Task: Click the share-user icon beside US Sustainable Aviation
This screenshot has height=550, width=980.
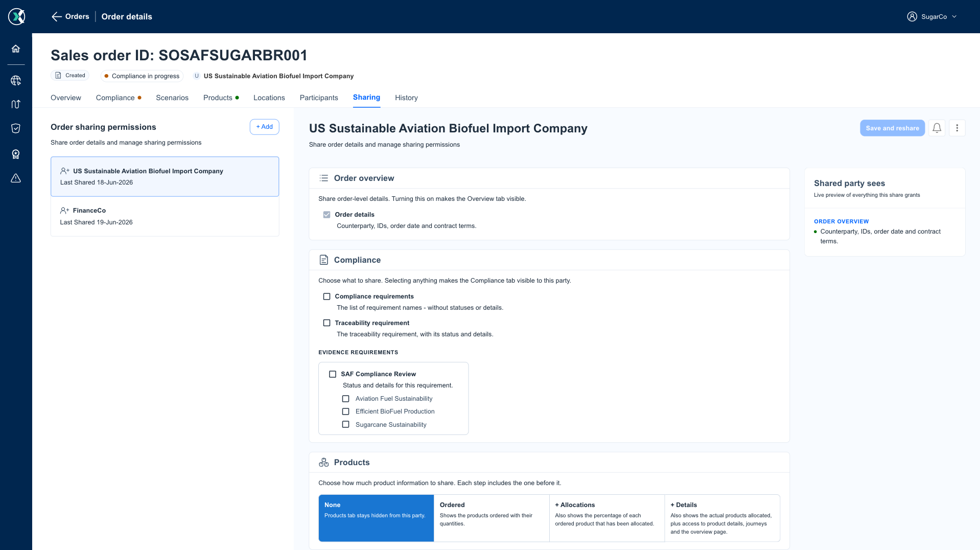Action: tap(65, 171)
